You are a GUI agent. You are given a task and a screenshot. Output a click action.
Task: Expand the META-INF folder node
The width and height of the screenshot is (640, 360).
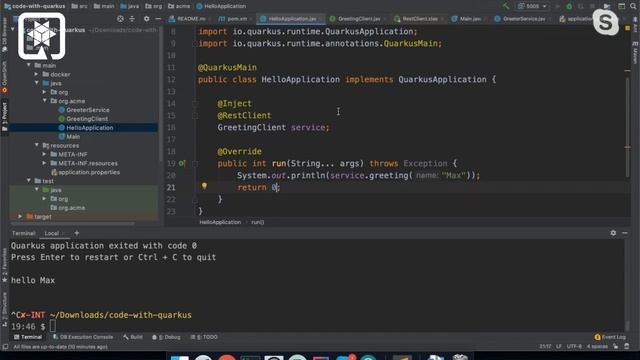coord(45,154)
